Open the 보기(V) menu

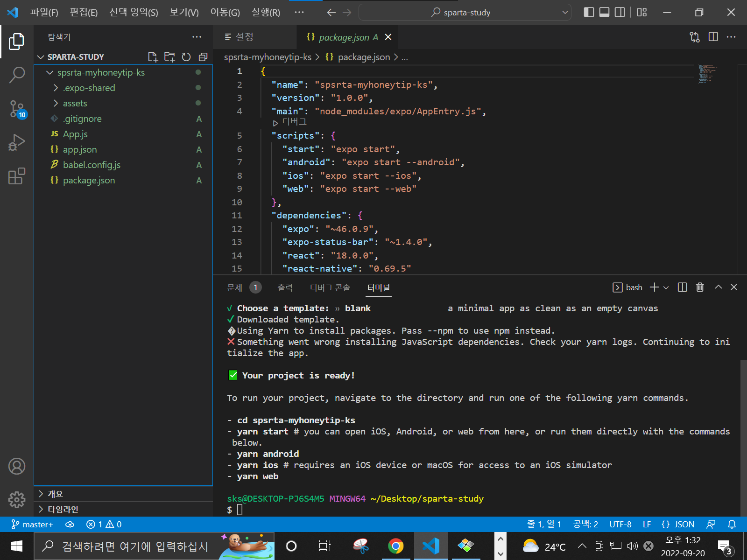[184, 13]
